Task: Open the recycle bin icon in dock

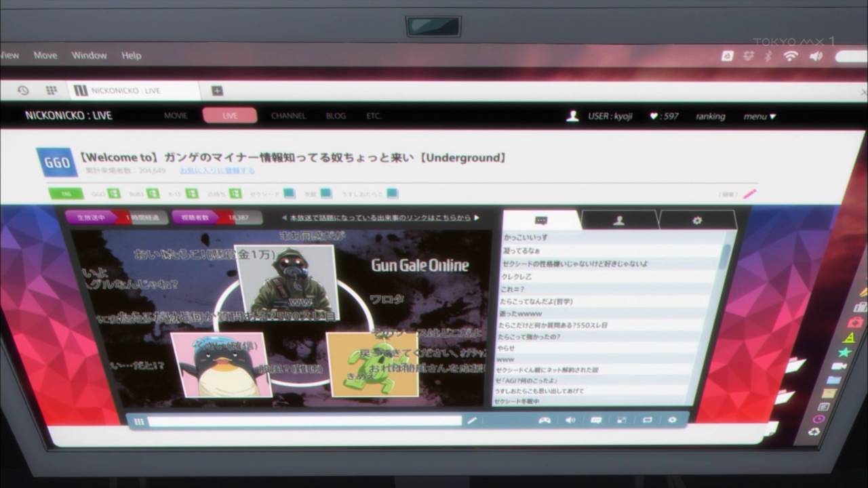Action: [814, 432]
